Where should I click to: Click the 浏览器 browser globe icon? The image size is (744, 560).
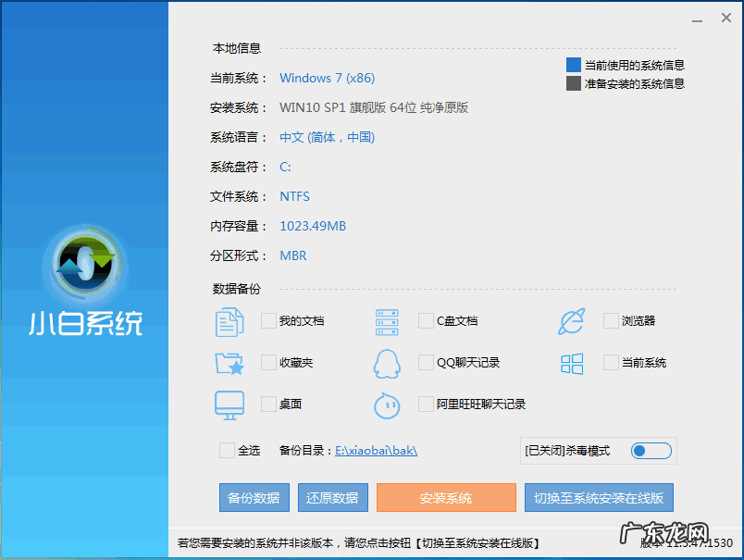571,321
